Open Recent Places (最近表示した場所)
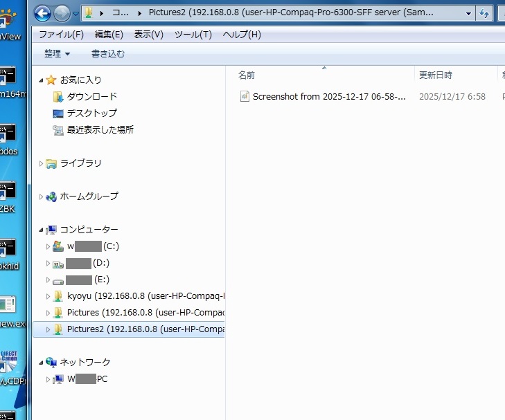The width and height of the screenshot is (505, 420). coord(100,129)
